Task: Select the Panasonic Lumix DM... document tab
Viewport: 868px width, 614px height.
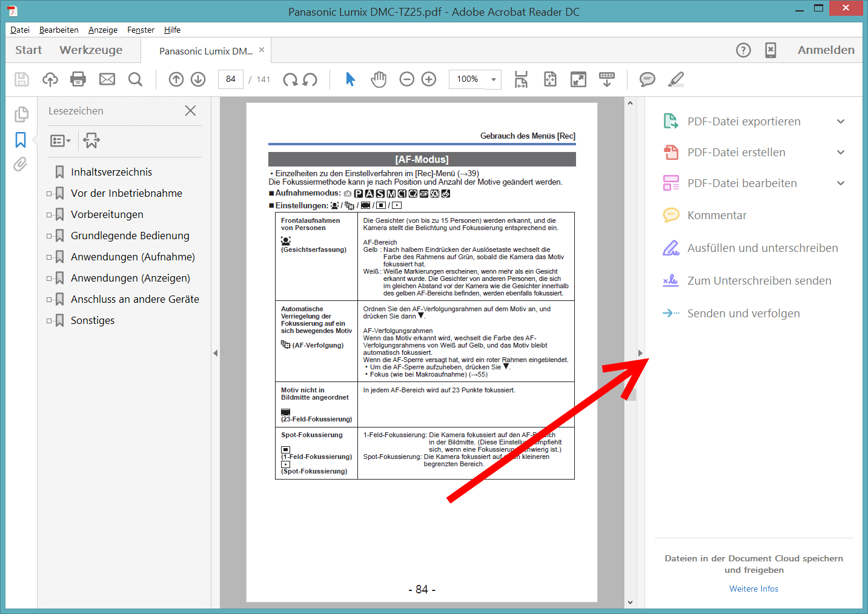Action: [x=206, y=51]
